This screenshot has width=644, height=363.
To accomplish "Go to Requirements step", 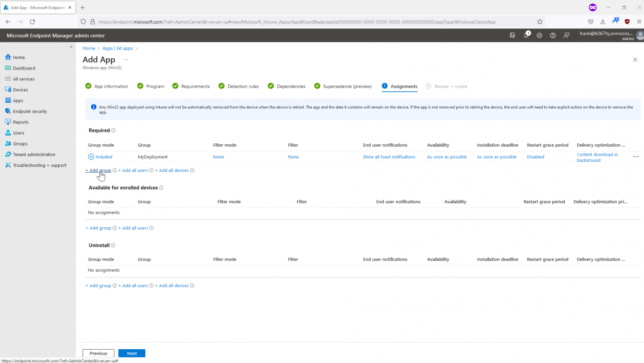I will (x=191, y=86).
